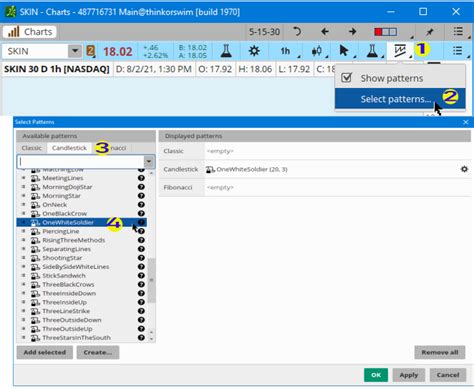Open the chart grid layout icon
Viewport: 474px width, 389px height.
[386, 32]
